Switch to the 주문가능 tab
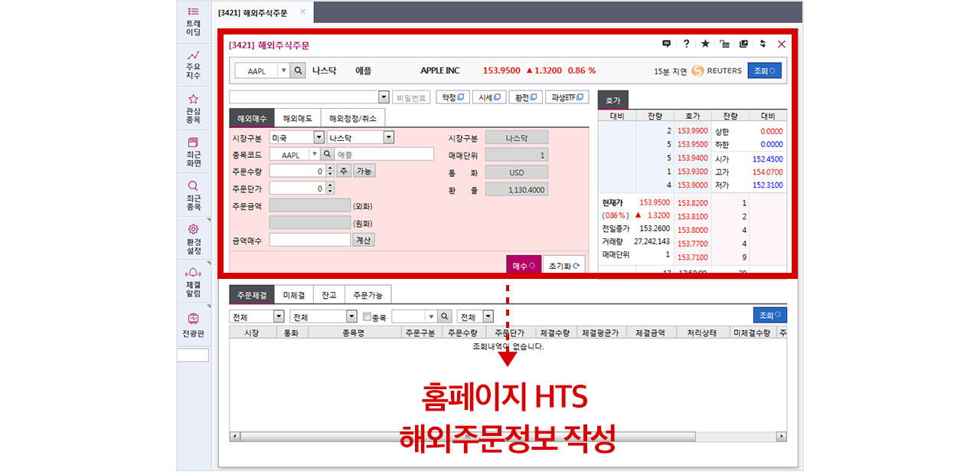Screen dimensions: 980x472 click(x=368, y=295)
